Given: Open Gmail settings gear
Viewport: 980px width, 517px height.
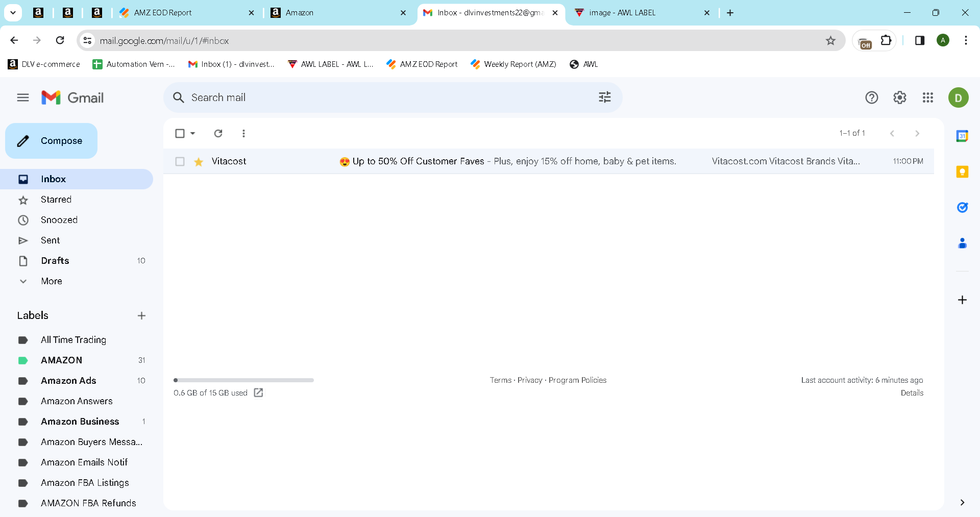Looking at the screenshot, I should click(x=900, y=97).
